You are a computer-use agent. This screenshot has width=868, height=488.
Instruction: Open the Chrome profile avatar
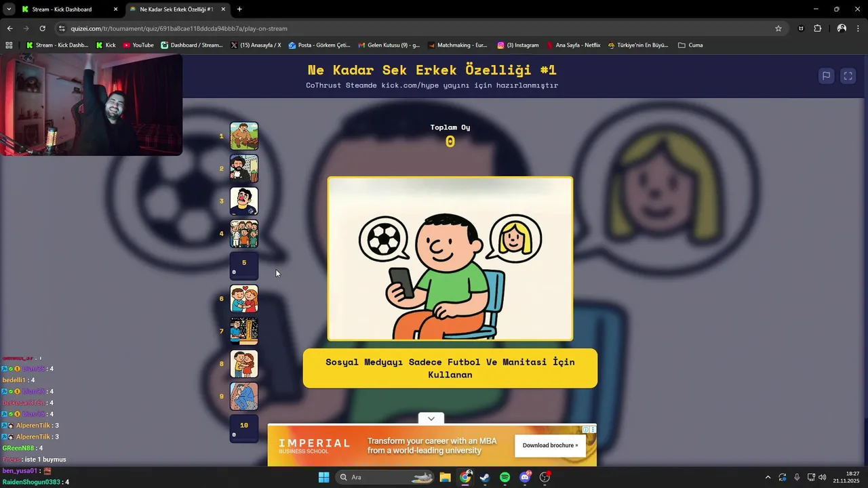842,28
